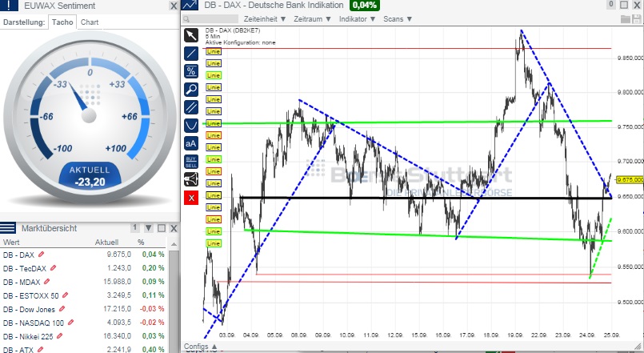Viewport: 644px width, 353px height.
Task: Click the Linie label on upper green line
Action: pos(214,123)
